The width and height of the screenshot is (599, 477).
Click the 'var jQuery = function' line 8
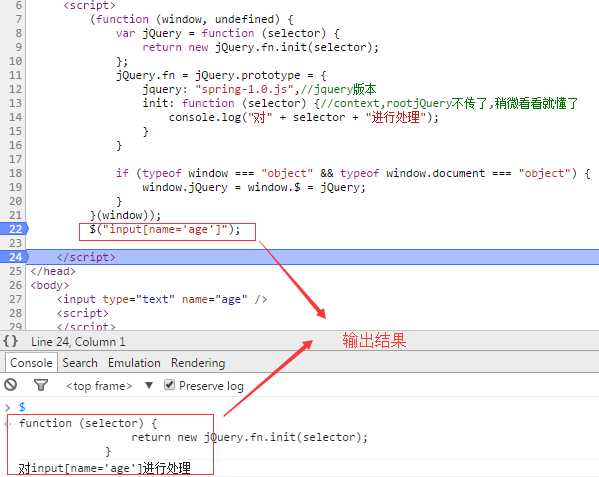point(227,33)
